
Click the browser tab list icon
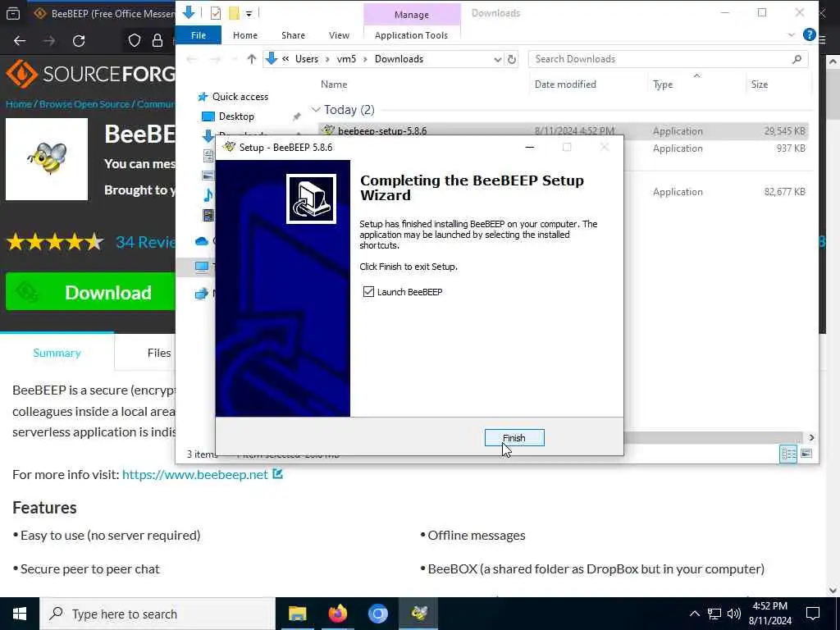tap(13, 13)
